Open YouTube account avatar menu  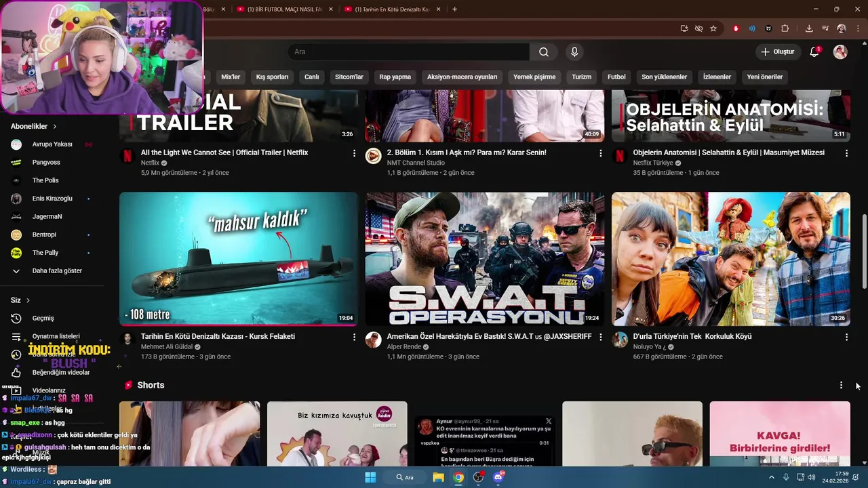tap(840, 52)
